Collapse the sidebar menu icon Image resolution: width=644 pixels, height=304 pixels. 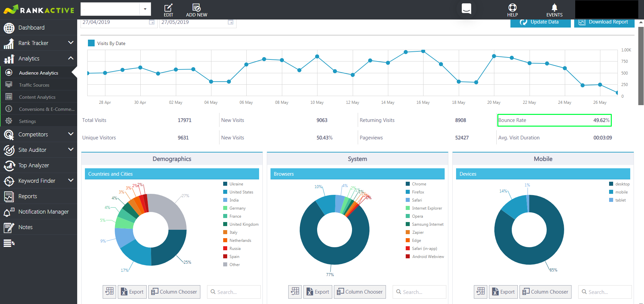pyautogui.click(x=9, y=243)
